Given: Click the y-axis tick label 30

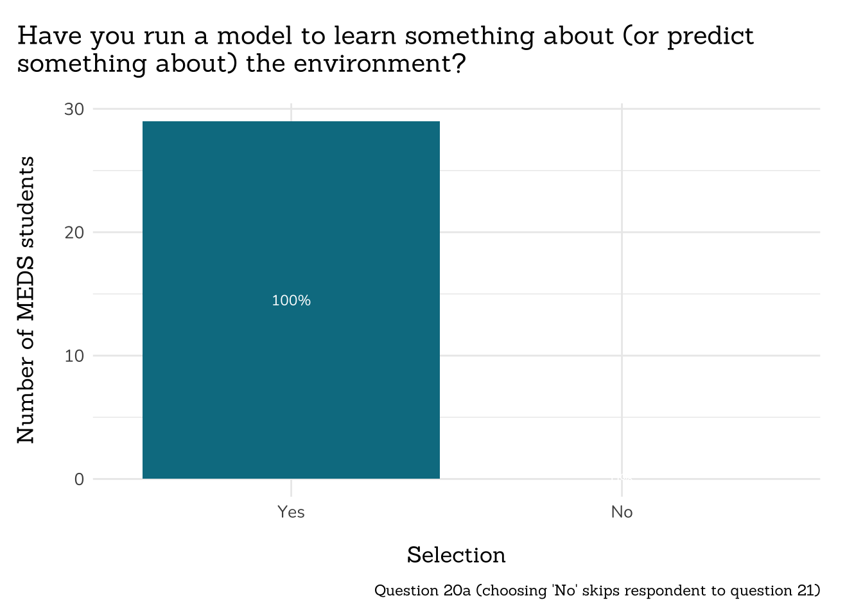Looking at the screenshot, I should (x=74, y=109).
